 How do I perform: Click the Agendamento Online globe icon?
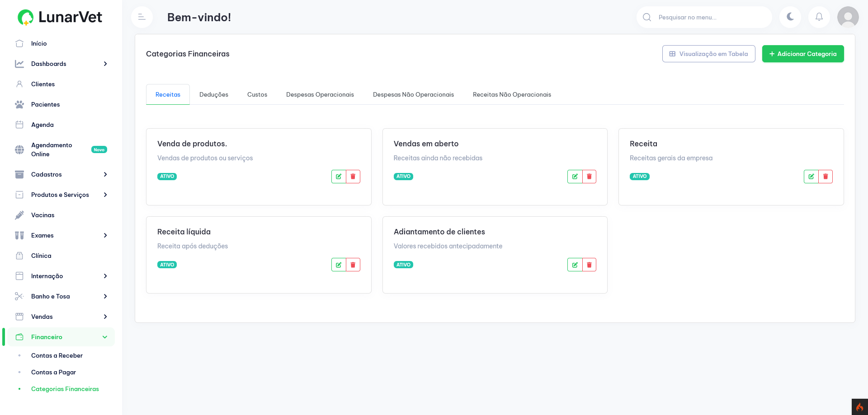coord(19,149)
